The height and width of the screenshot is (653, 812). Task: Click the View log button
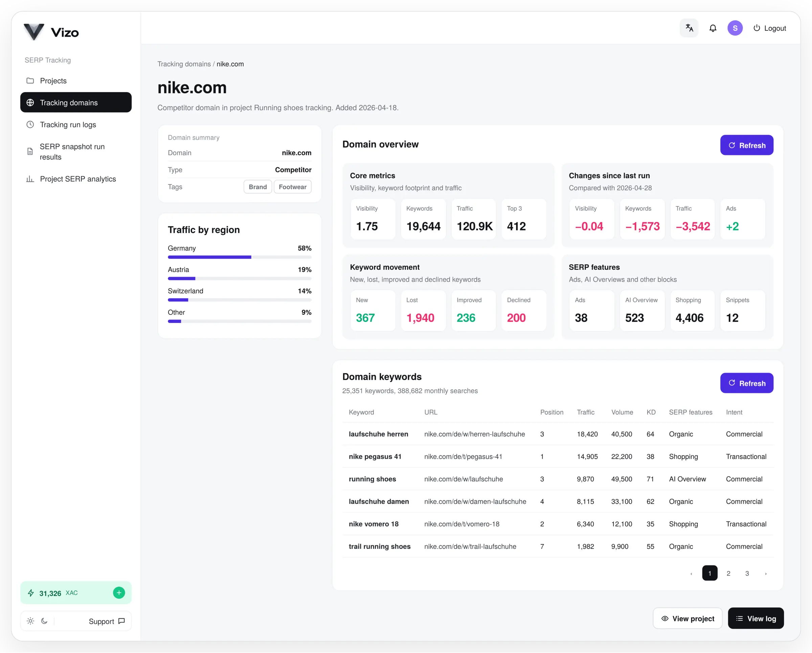[755, 619]
